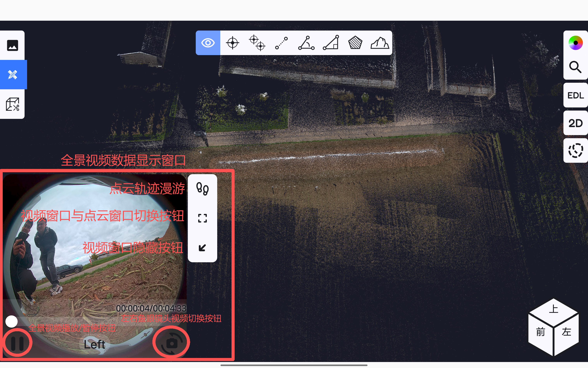Open the clipping box sidebar tool
The width and height of the screenshot is (588, 368).
coord(12,104)
